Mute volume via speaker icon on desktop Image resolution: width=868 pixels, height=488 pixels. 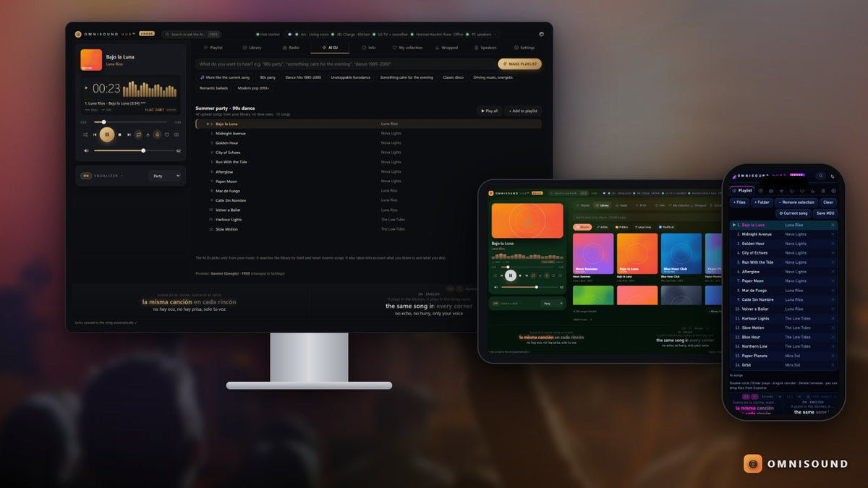[x=86, y=150]
